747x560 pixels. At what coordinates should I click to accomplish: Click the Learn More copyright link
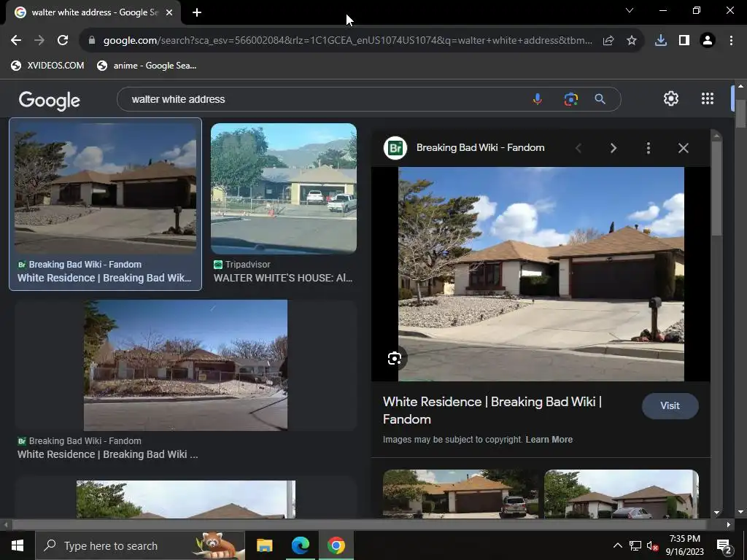click(549, 440)
